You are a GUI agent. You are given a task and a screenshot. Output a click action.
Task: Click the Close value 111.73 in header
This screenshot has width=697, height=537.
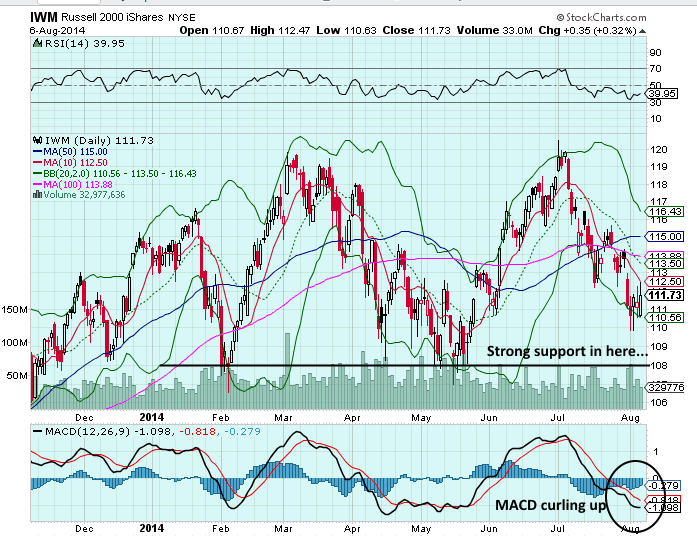(x=434, y=31)
